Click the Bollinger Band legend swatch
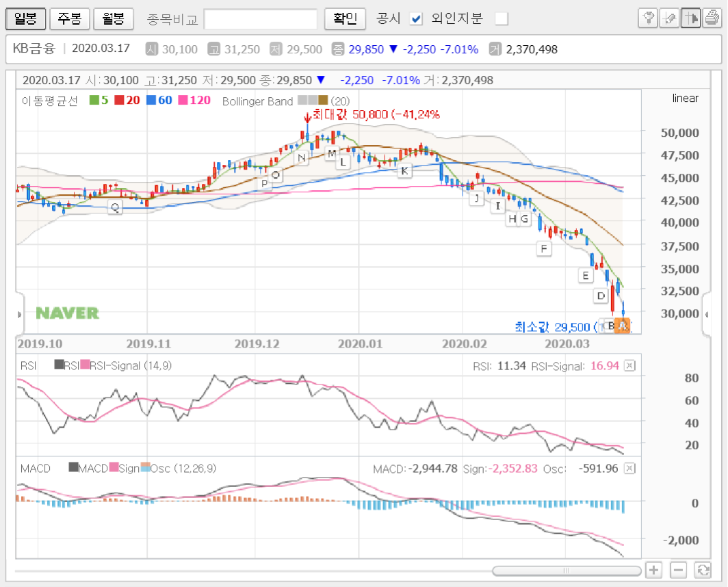The image size is (728, 587). 313,101
